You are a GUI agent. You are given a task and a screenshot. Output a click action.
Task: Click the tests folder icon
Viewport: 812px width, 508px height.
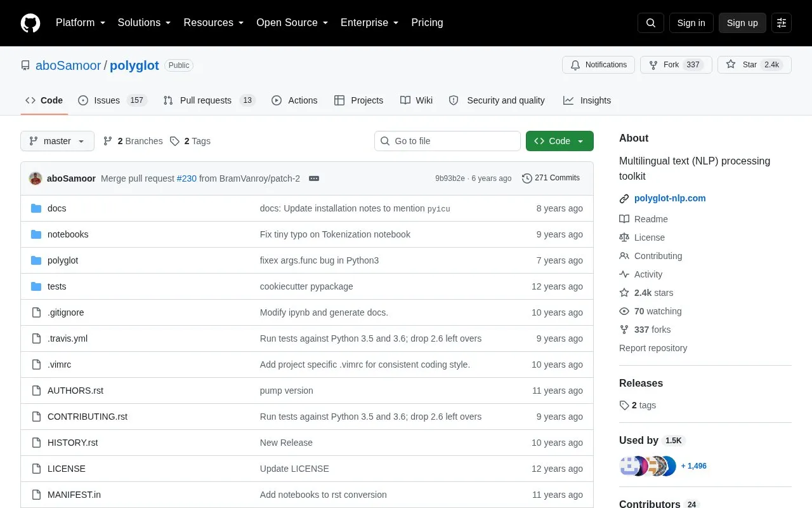tap(36, 286)
